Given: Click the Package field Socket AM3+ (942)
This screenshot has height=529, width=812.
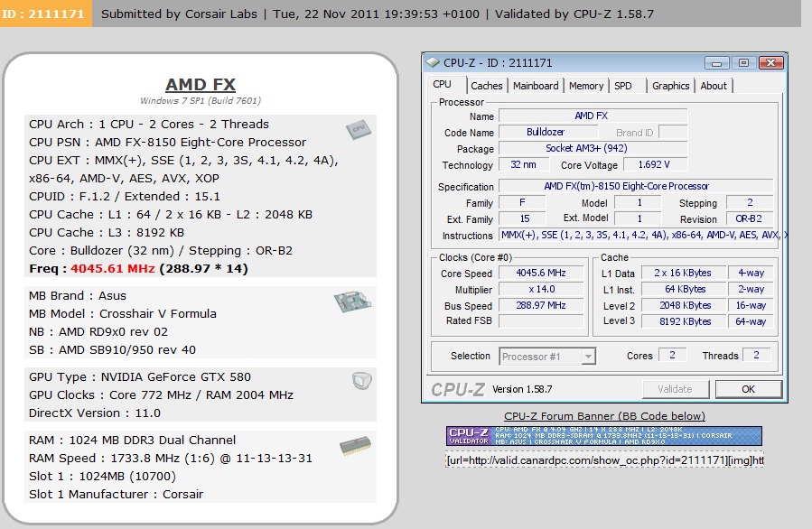Looking at the screenshot, I should coord(593,148).
